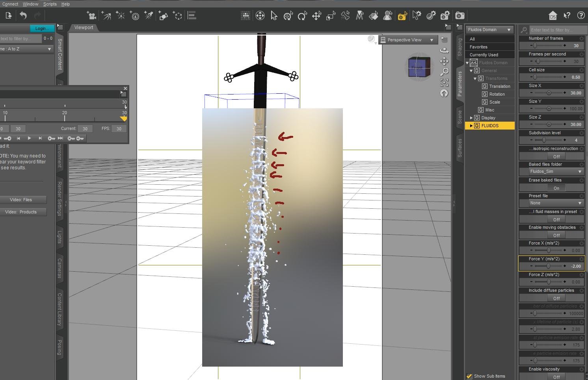
Task: Activate the Rotate tool in the toolbar
Action: pos(302,16)
